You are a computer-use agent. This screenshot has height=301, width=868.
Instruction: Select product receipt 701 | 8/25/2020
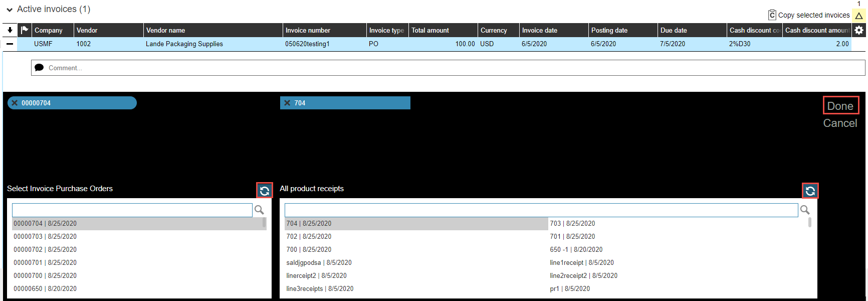click(678, 237)
